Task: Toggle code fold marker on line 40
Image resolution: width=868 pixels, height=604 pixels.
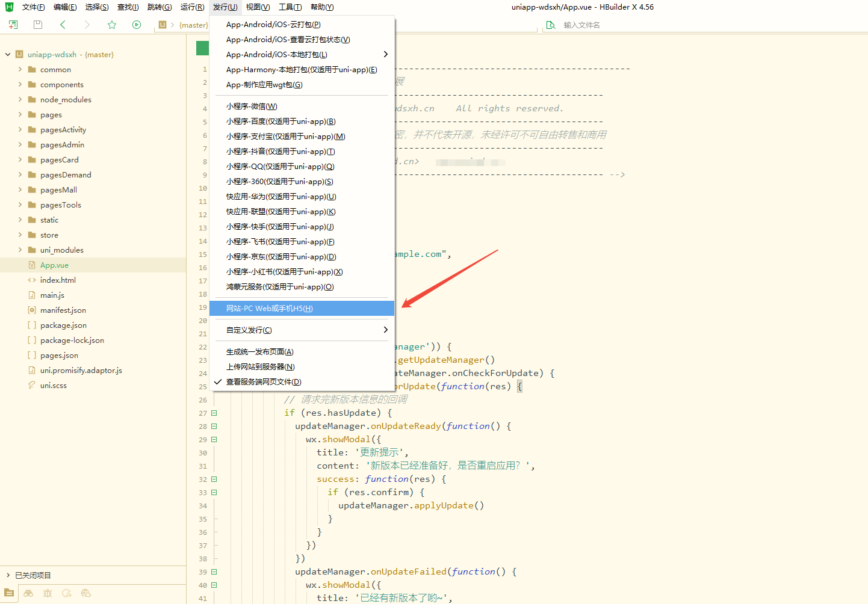Action: [214, 585]
